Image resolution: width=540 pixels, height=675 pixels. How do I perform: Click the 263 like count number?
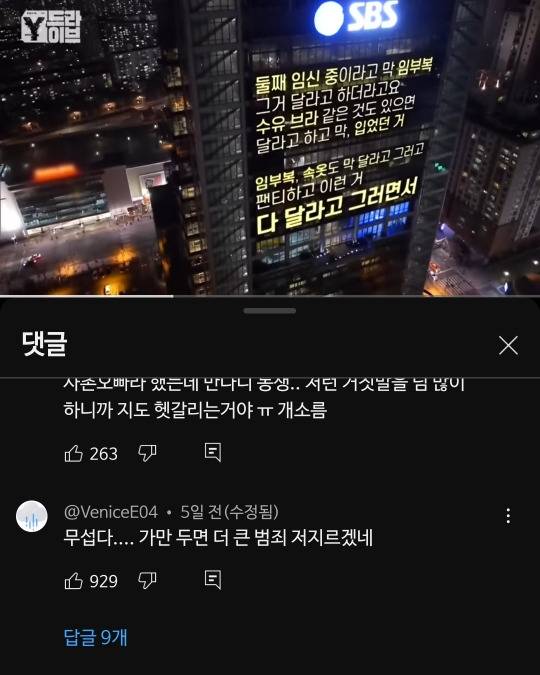[104, 454]
